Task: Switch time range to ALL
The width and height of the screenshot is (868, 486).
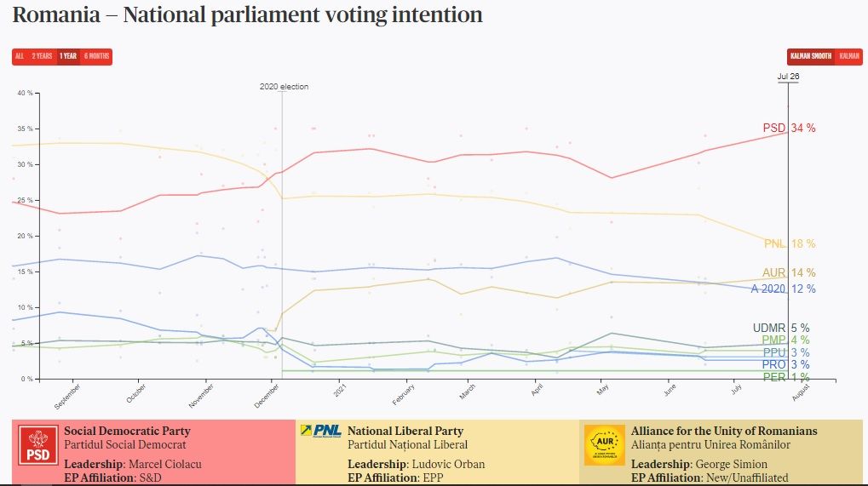Action: point(20,57)
